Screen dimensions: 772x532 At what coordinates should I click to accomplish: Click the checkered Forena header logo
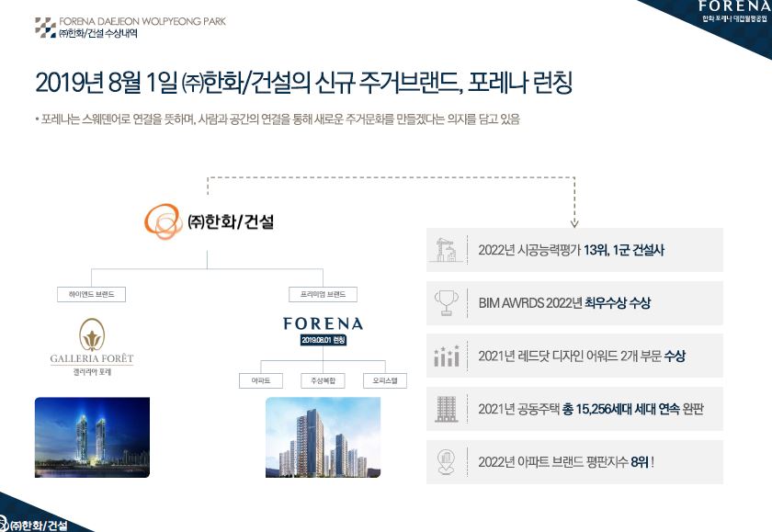tap(45, 28)
